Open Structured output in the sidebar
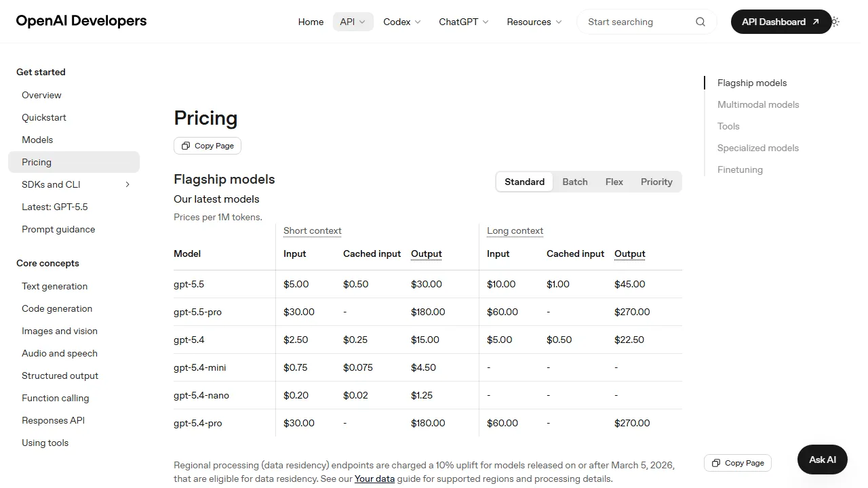 coord(74,375)
